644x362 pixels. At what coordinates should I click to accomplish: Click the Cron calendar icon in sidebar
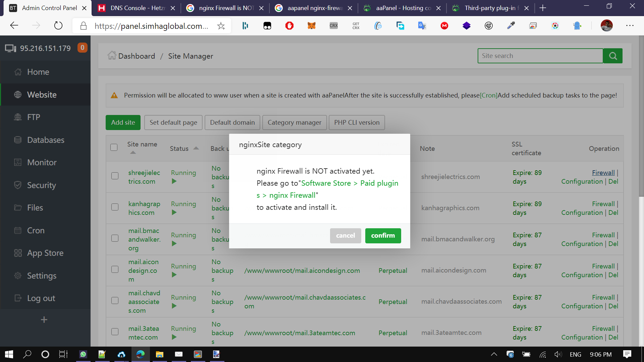pyautogui.click(x=18, y=230)
